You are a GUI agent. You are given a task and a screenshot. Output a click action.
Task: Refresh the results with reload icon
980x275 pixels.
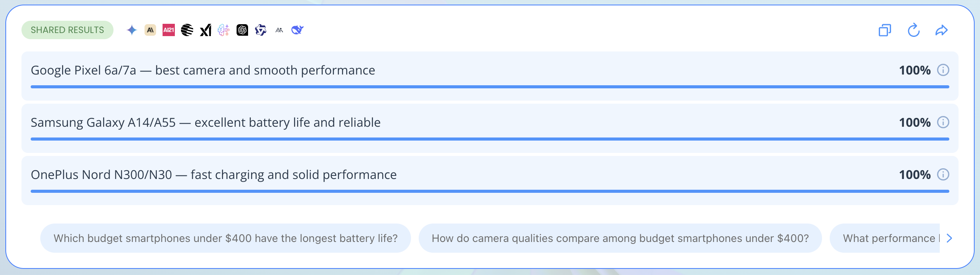click(914, 30)
